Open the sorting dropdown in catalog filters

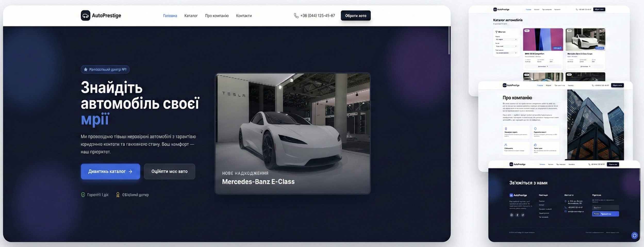pyautogui.click(x=506, y=53)
